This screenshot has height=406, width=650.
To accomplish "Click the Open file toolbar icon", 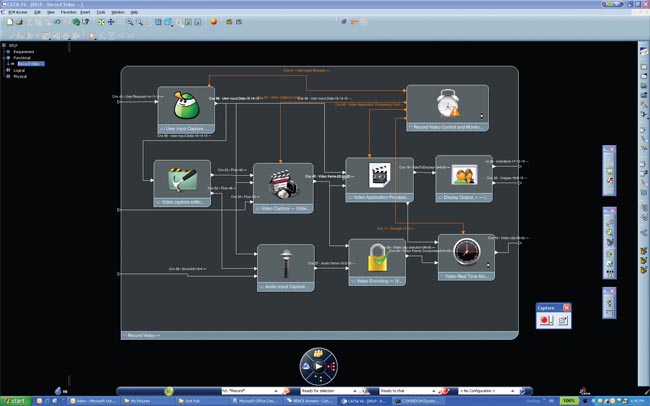I will pos(19,22).
